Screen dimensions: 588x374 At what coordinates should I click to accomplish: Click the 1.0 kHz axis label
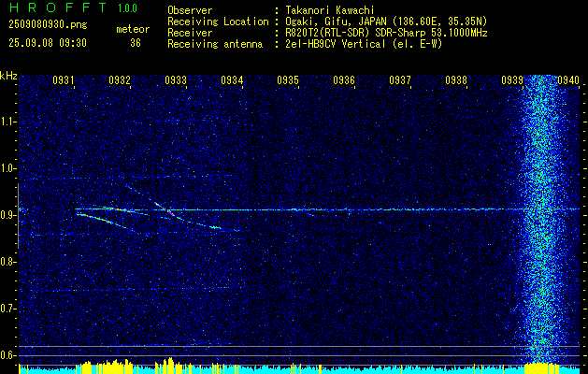(8, 168)
